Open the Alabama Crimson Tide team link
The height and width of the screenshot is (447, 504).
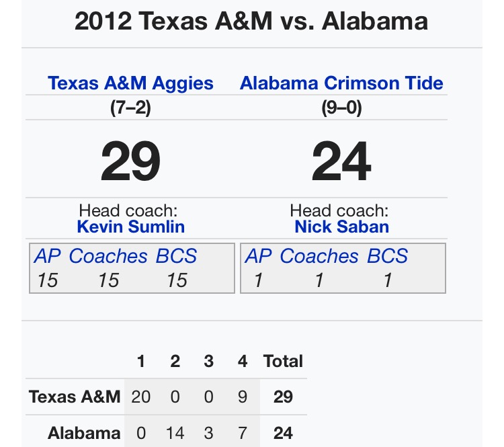coord(341,83)
